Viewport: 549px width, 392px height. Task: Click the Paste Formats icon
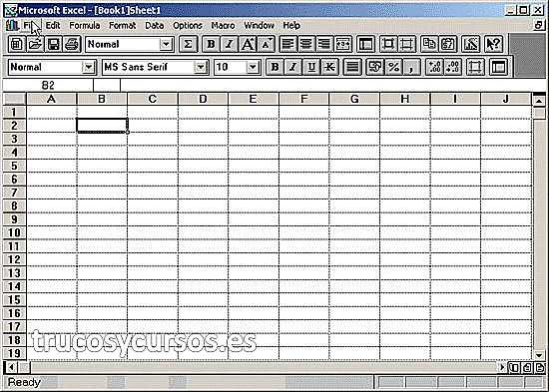pos(448,44)
